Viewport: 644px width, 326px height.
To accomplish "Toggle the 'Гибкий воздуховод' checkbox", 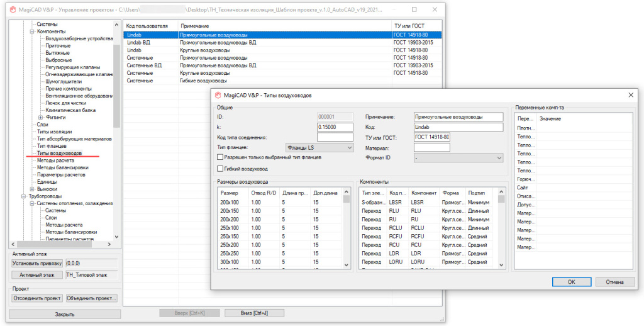I will click(219, 169).
